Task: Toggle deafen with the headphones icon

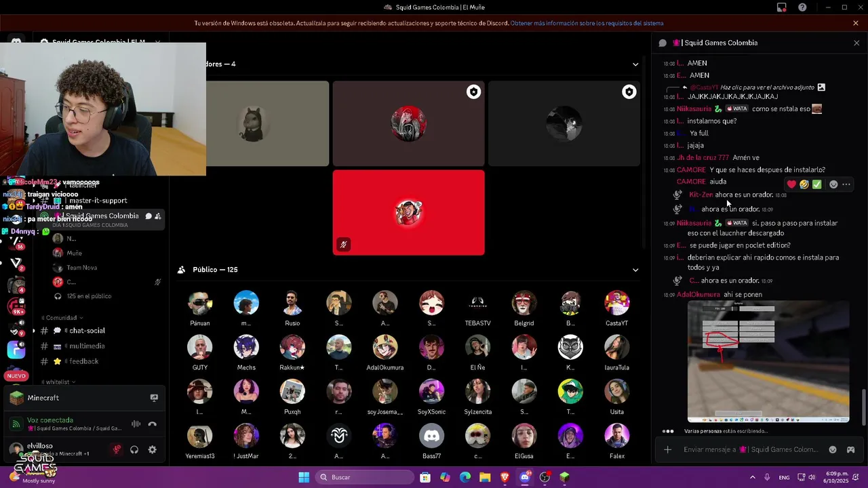Action: (x=134, y=449)
